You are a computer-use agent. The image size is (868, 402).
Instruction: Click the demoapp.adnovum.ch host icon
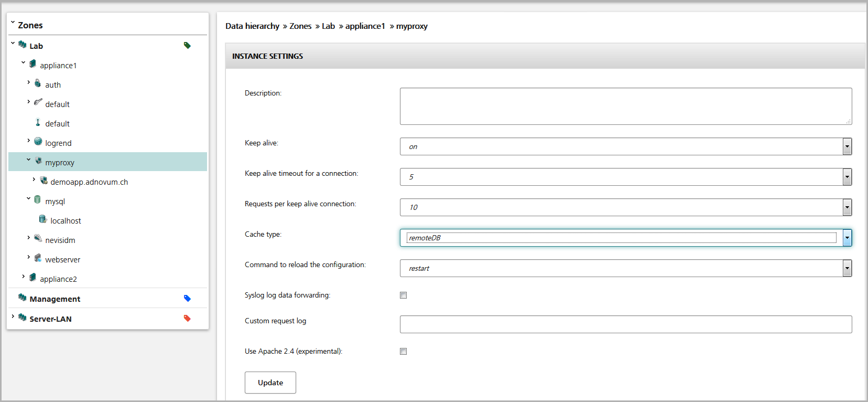coord(44,180)
